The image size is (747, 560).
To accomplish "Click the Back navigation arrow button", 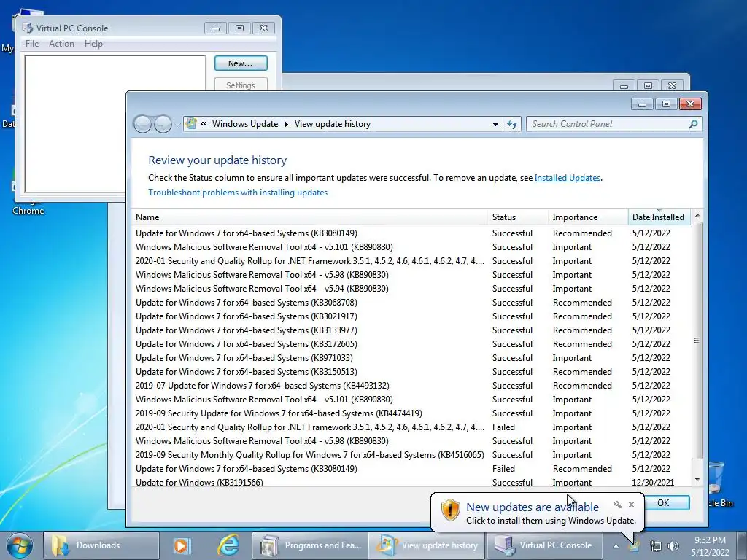I will [x=142, y=124].
